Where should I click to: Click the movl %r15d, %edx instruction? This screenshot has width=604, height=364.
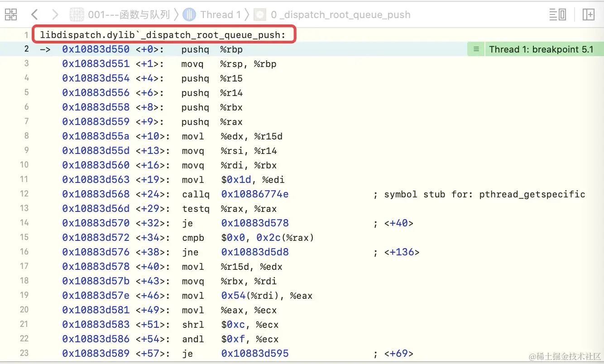[x=232, y=267]
